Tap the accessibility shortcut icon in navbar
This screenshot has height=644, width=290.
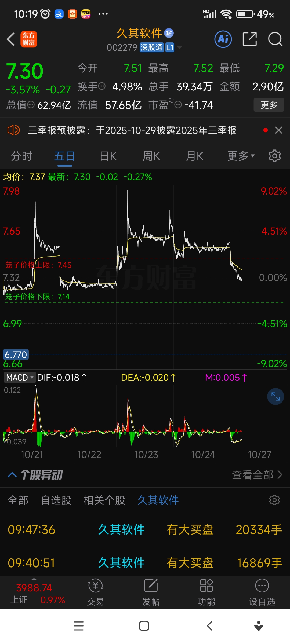tap(259, 626)
